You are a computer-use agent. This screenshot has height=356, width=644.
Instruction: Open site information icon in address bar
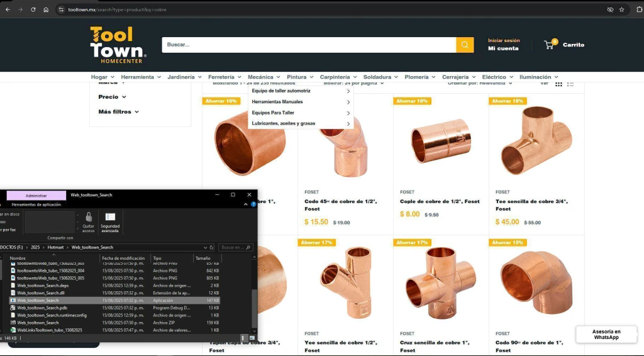pos(61,9)
